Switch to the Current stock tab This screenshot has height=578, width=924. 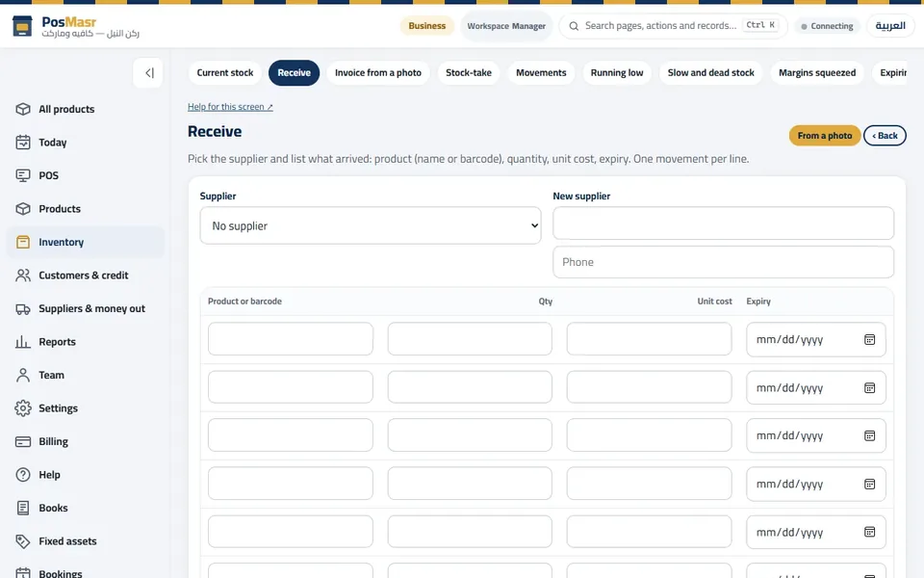(225, 72)
